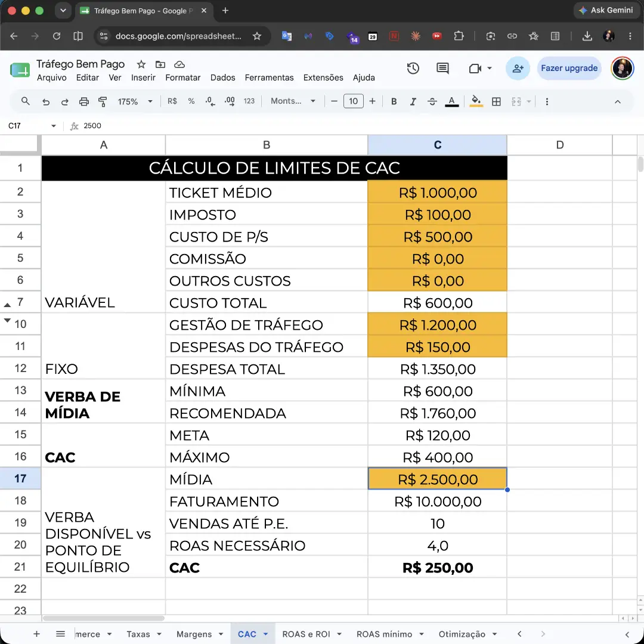Open the 175% zoom dropdown

[x=135, y=101]
